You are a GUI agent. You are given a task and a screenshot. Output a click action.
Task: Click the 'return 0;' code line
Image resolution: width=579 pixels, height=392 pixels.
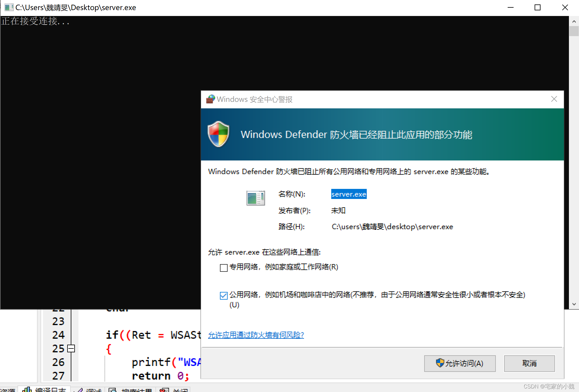tap(160, 376)
